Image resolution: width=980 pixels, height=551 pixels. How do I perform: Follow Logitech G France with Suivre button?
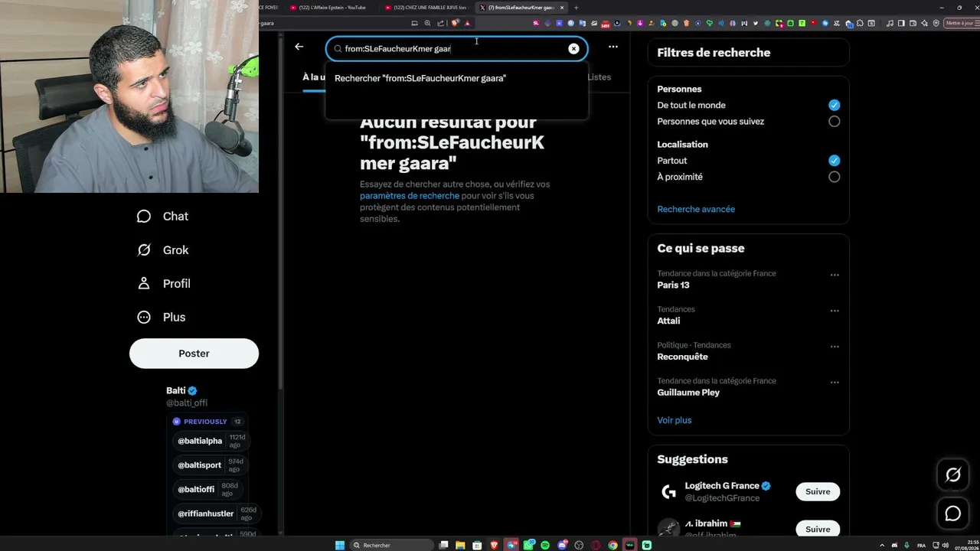click(818, 491)
